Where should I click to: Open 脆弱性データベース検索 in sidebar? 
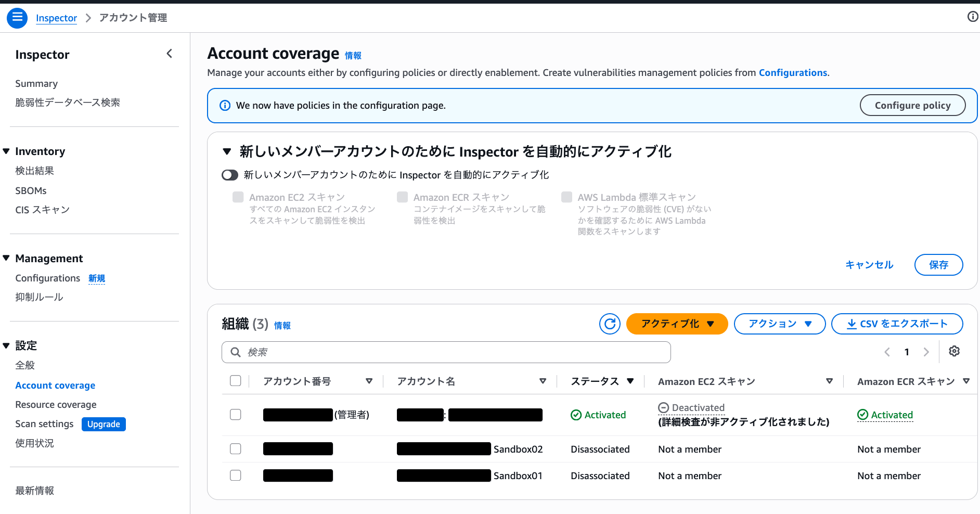68,102
